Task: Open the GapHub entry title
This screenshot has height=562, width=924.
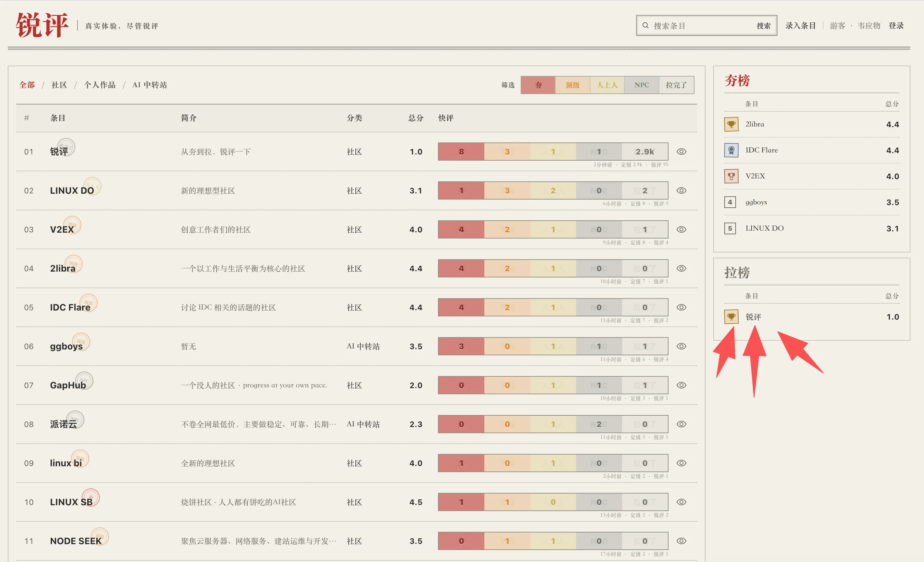Action: (68, 385)
